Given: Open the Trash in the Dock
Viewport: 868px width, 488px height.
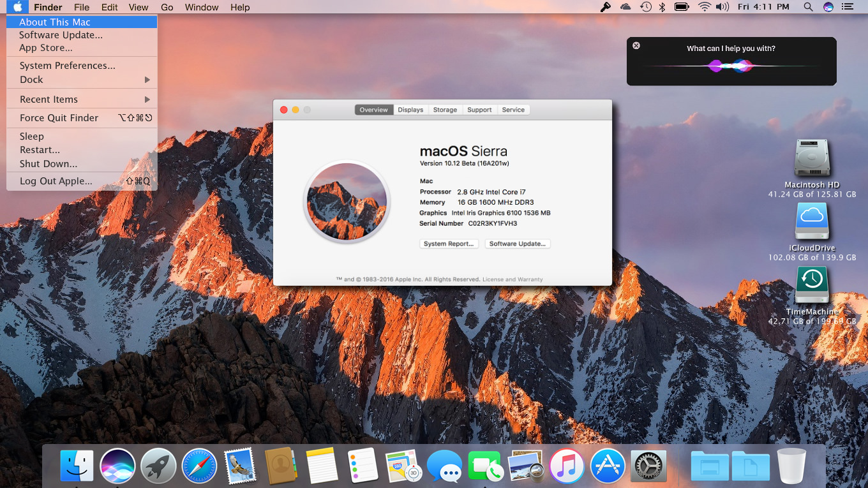Looking at the screenshot, I should point(791,466).
